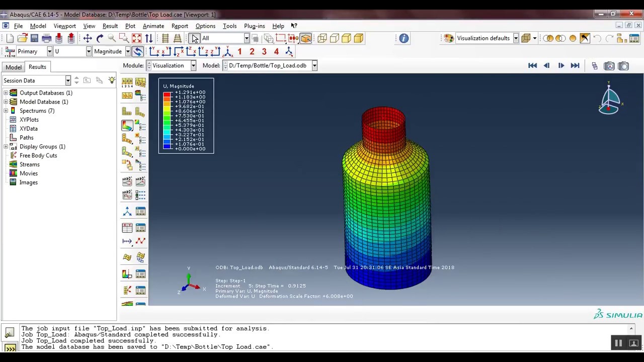644x362 pixels.
Task: Open the Plug-ins menu
Action: (254, 26)
